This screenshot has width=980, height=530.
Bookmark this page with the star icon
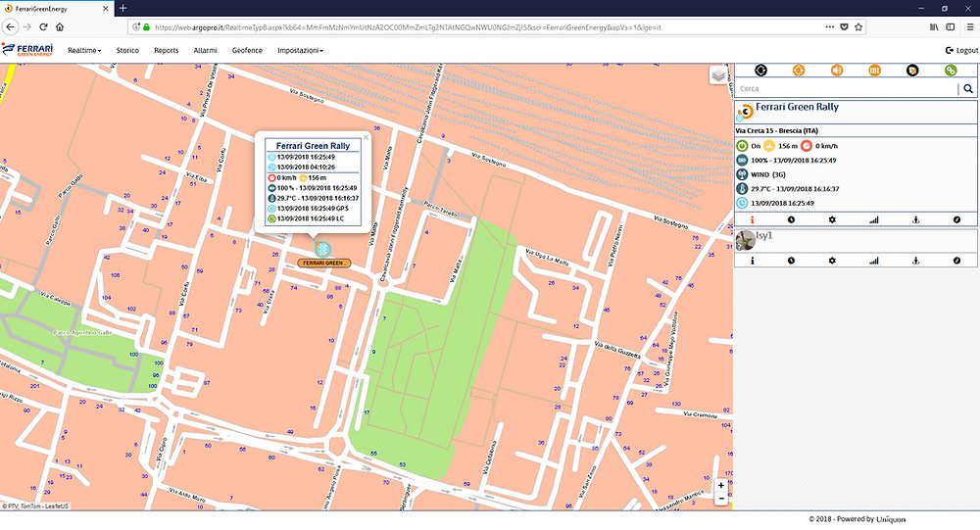coord(858,26)
